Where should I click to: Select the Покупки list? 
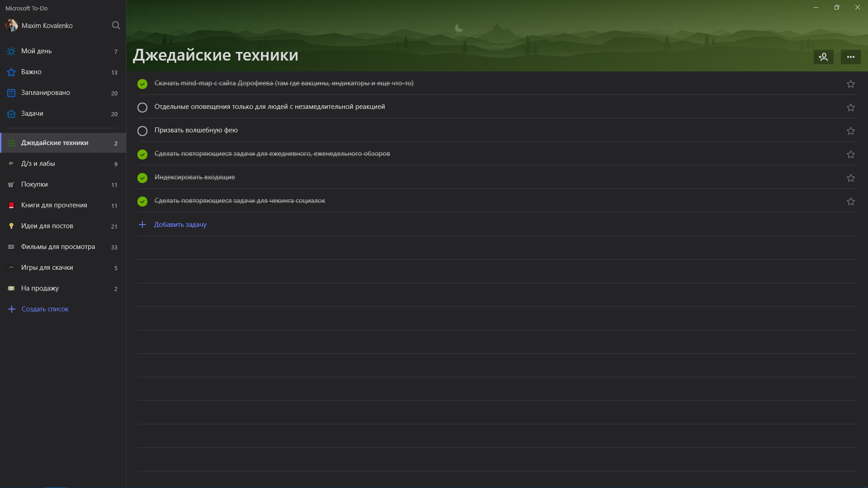point(63,184)
